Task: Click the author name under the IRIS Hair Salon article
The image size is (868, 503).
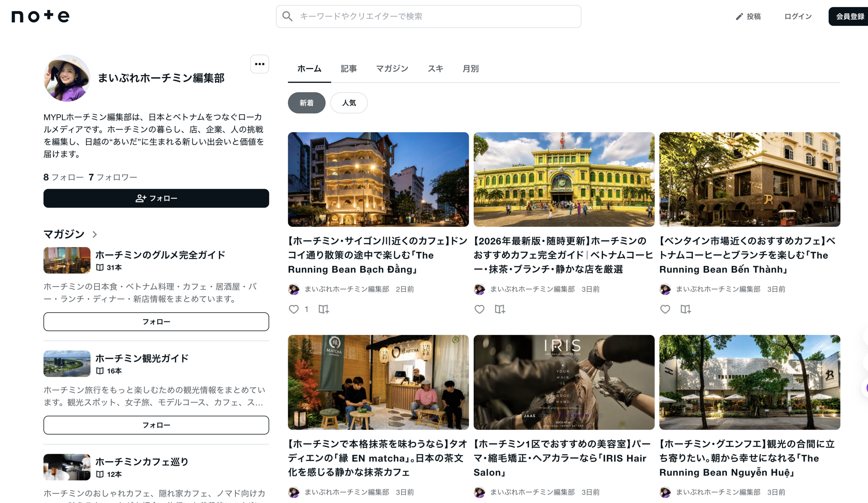Action: [x=533, y=492]
